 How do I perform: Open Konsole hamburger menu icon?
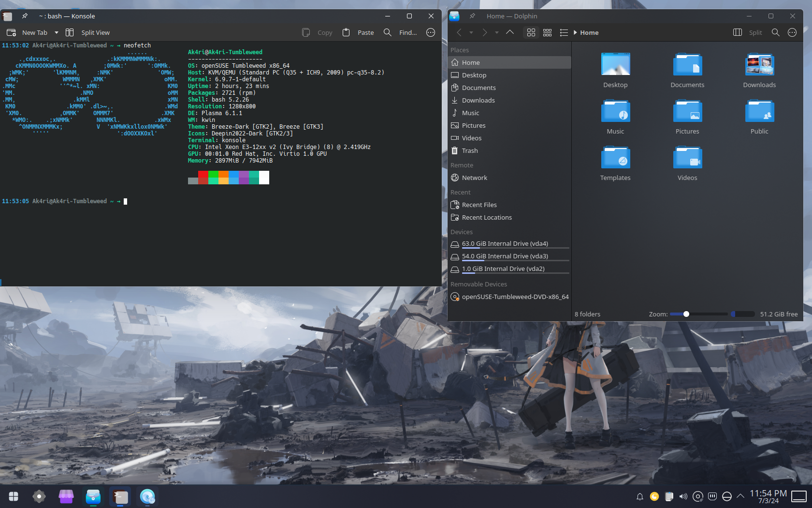(431, 32)
